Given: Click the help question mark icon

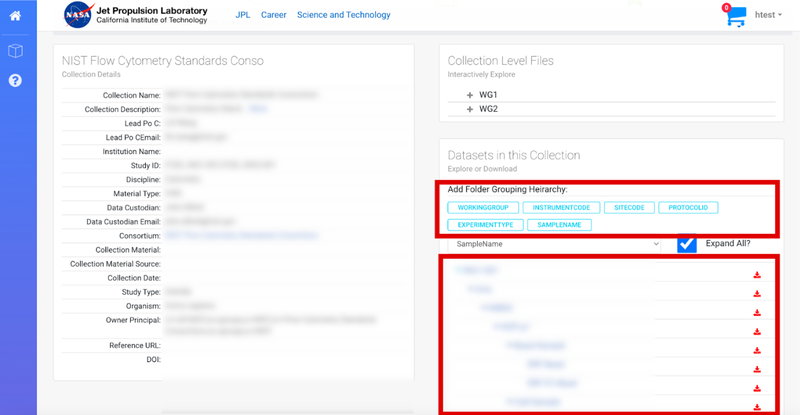Looking at the screenshot, I should pos(15,80).
